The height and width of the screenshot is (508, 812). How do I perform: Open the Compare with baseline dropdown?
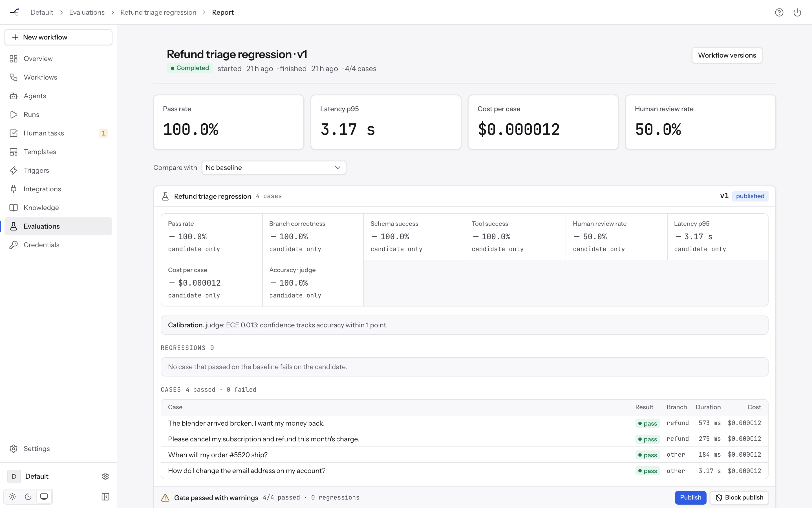tap(274, 168)
